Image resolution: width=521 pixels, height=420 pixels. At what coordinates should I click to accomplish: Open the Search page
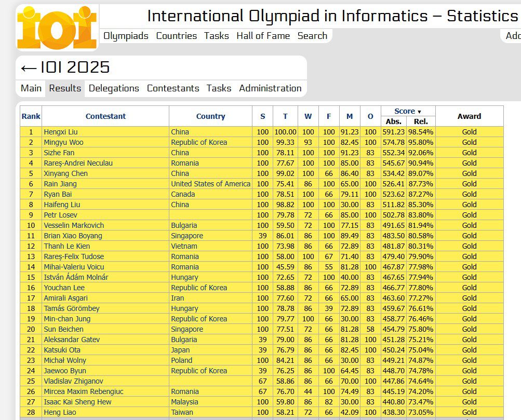pos(312,36)
